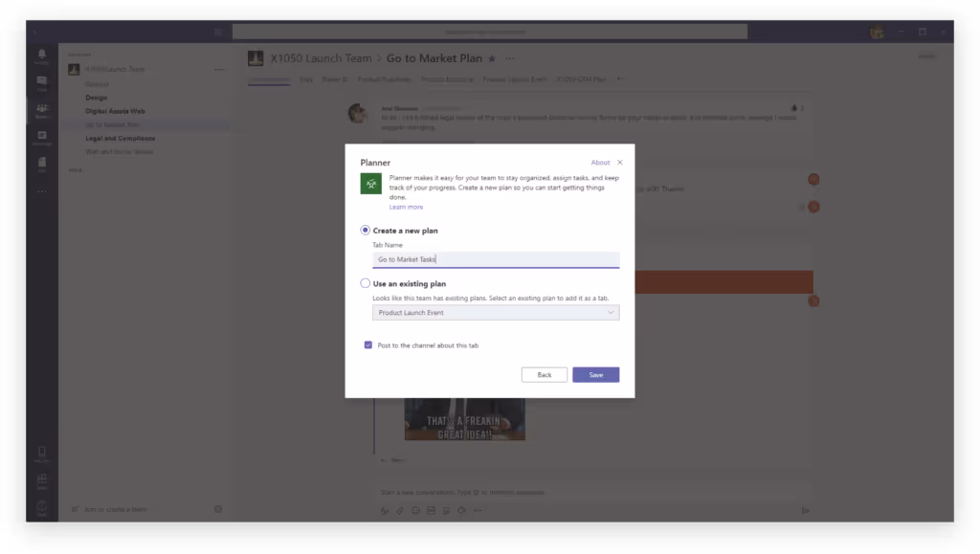Click the Format text icon in the compose toolbar
Screen dimensions: 980x554
tap(385, 511)
